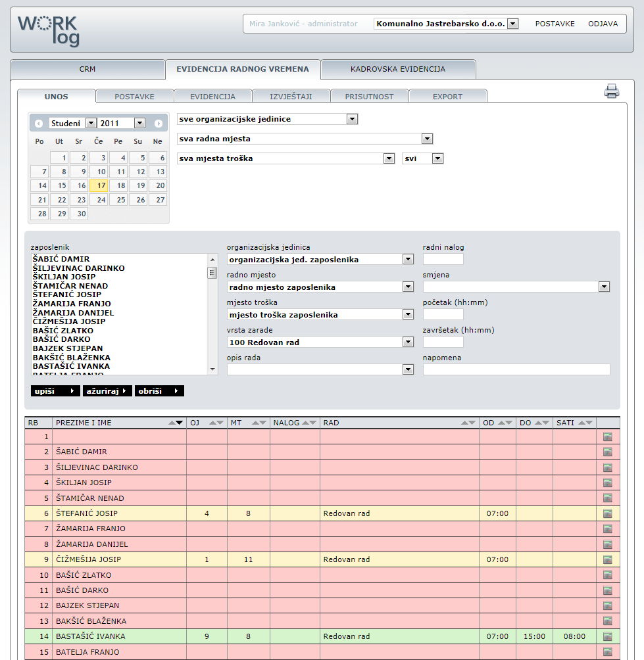Open sve organizacijske jedinice dropdown
The height and width of the screenshot is (660, 644).
pos(352,119)
